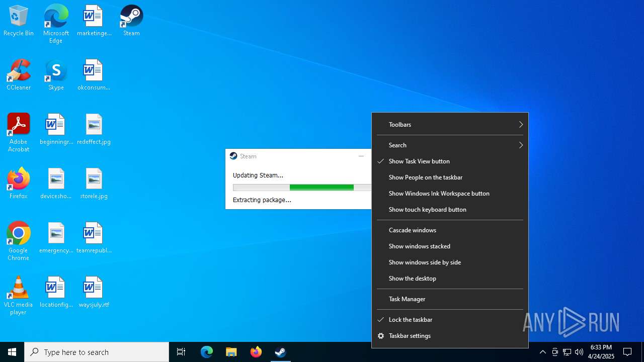Switch to Steam via taskbar icon
Image resolution: width=644 pixels, height=362 pixels.
[280, 352]
